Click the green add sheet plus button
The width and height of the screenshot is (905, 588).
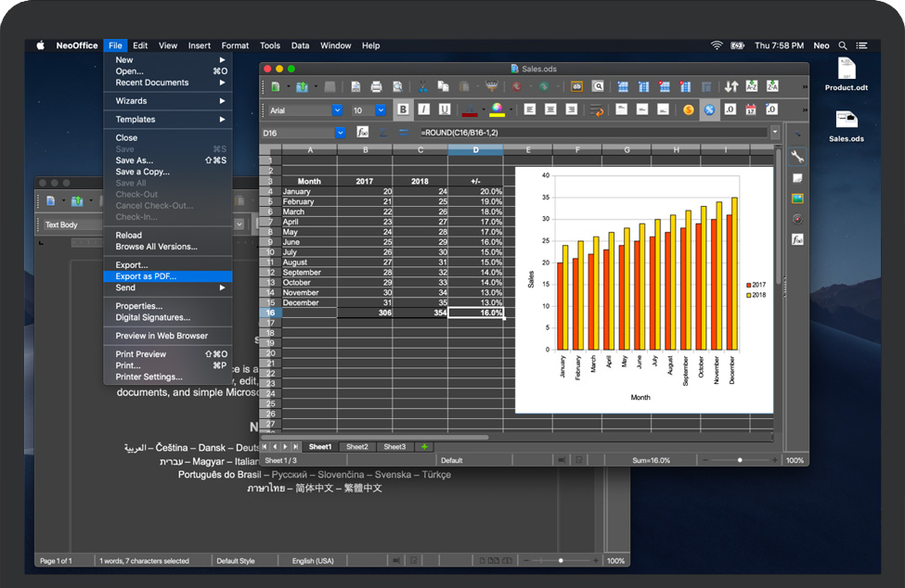(424, 447)
